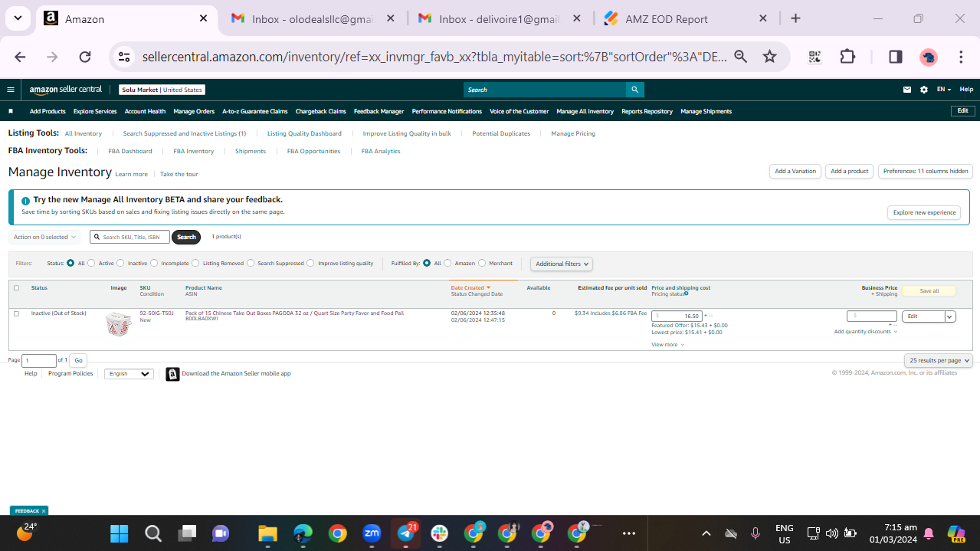Open the browser tab search chevron
Screen dimensions: 980x551
pyautogui.click(x=17, y=18)
